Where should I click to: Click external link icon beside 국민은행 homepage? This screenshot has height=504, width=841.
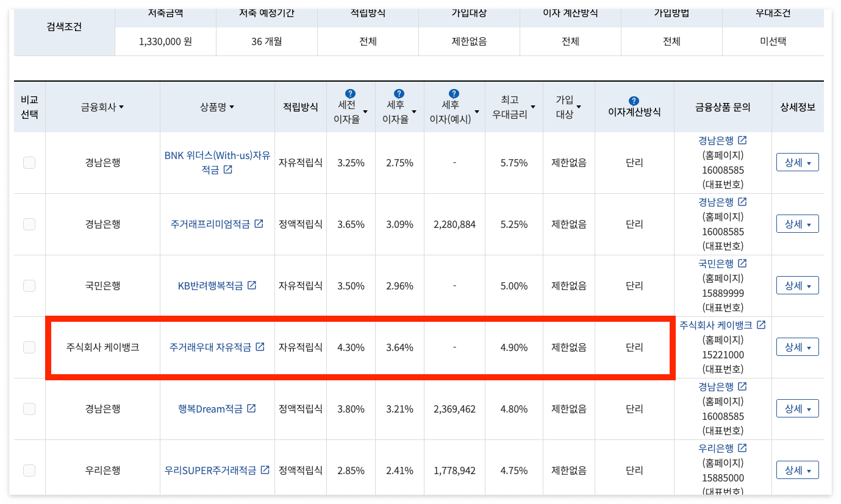coord(742,263)
